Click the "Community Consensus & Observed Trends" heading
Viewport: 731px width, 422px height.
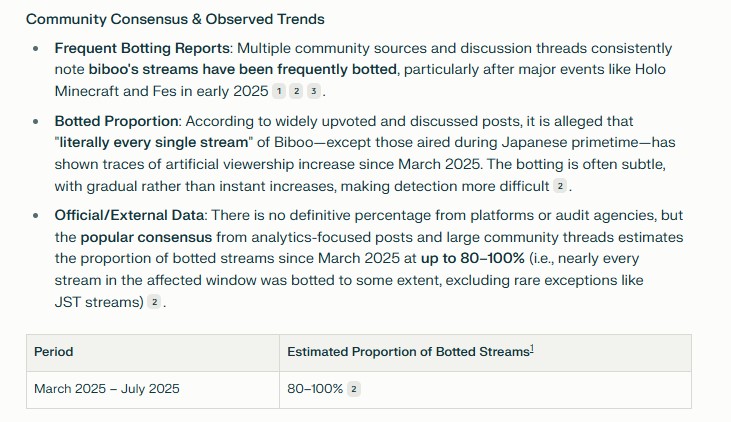pos(175,19)
